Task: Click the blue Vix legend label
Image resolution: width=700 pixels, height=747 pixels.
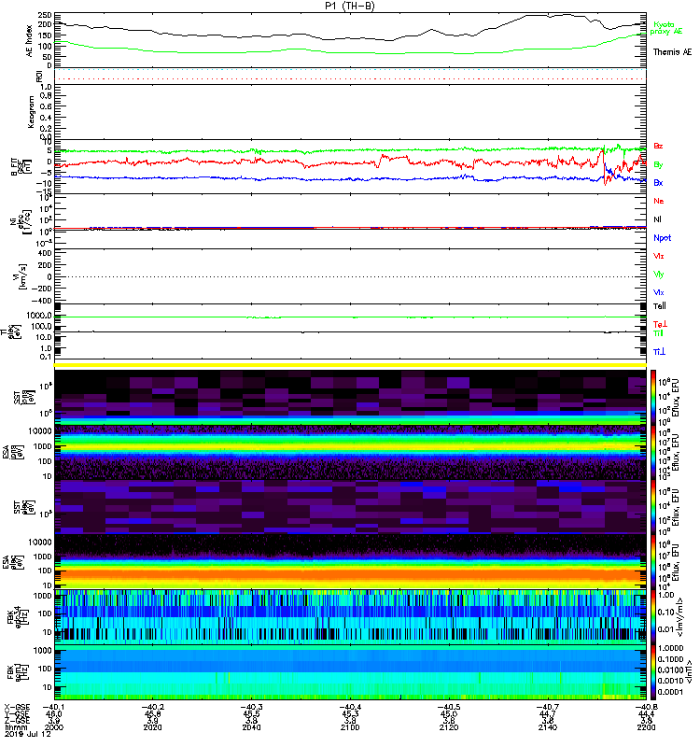Action: point(659,293)
